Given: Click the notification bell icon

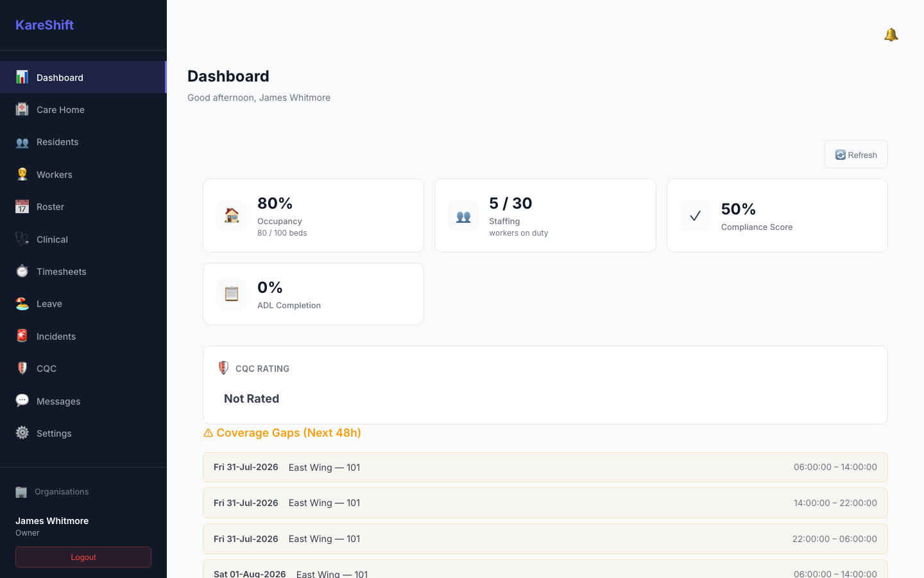Looking at the screenshot, I should point(891,35).
